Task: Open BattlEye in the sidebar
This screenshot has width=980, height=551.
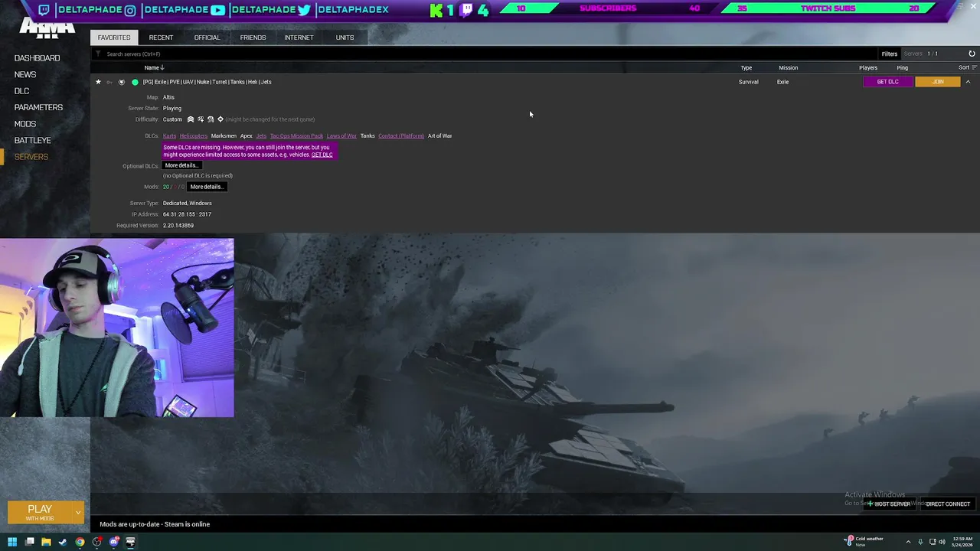Action: (33, 140)
